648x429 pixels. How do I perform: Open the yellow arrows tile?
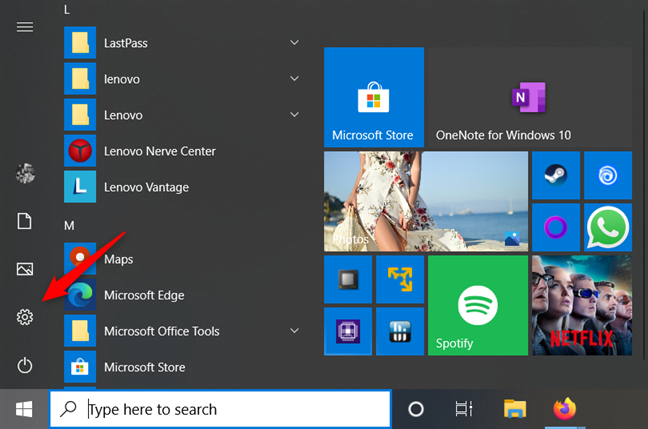[400, 279]
